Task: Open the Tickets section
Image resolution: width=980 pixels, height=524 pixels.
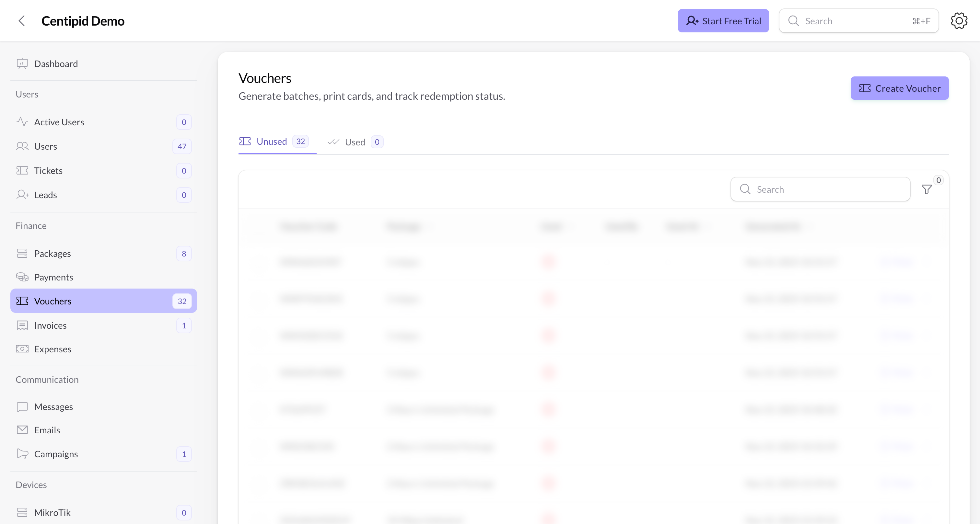Action: tap(48, 170)
